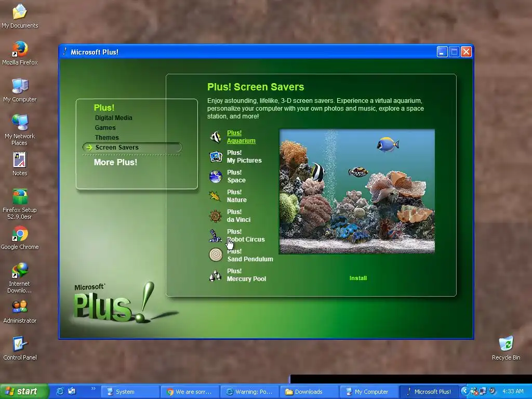
Task: Select Plus! Nature screen saver
Action: click(x=236, y=196)
